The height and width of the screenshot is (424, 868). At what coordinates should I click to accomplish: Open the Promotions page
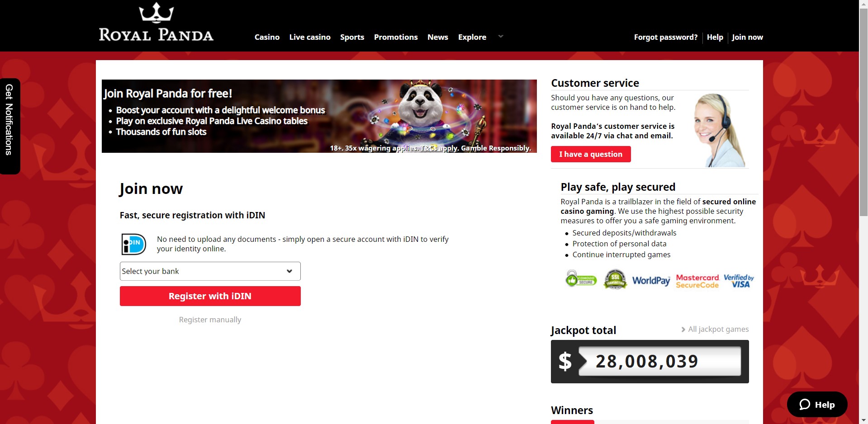[396, 37]
